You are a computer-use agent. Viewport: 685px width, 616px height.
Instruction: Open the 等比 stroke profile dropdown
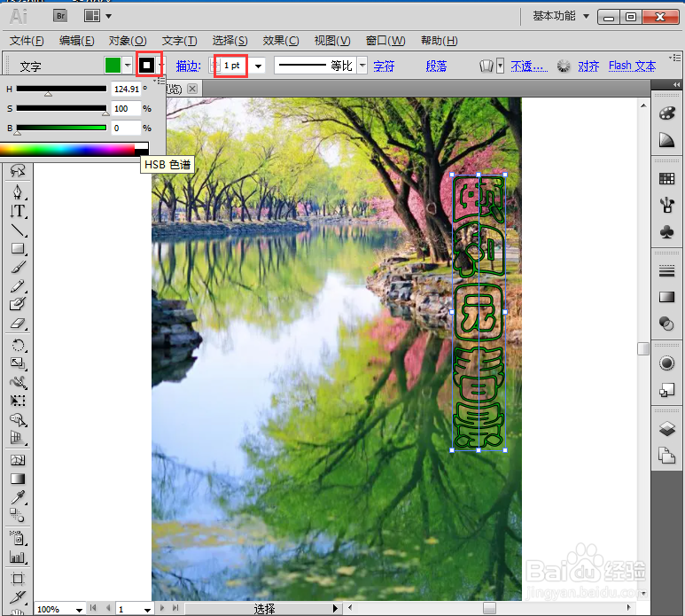coord(362,66)
